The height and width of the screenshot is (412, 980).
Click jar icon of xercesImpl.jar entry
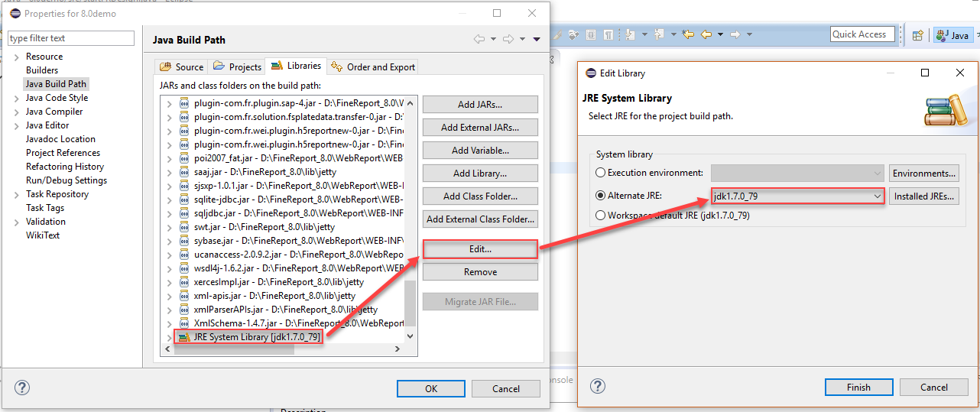click(183, 282)
